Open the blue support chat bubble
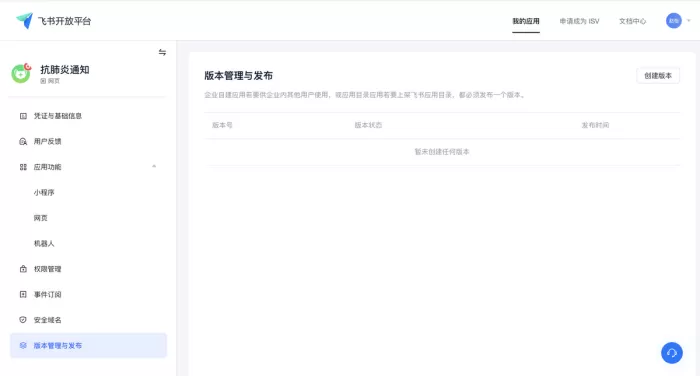Viewport: 700px width, 376px height. coord(672,353)
